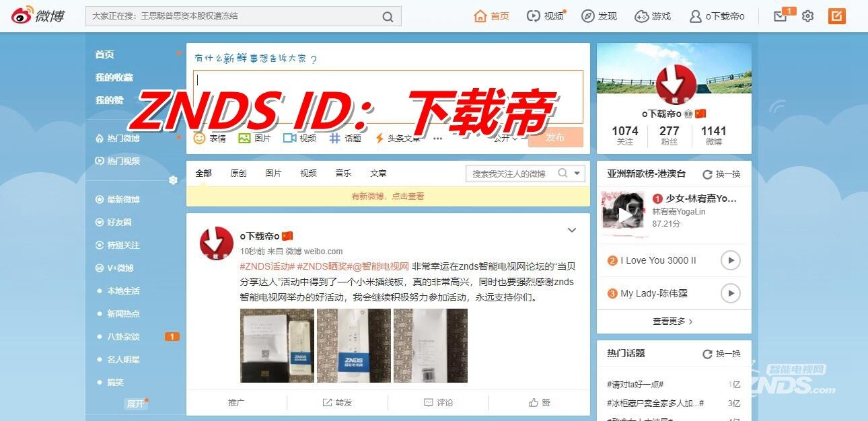Viewport: 868px width, 421px height.
Task: Open 热门微博 in sidebar
Action: coord(118,139)
